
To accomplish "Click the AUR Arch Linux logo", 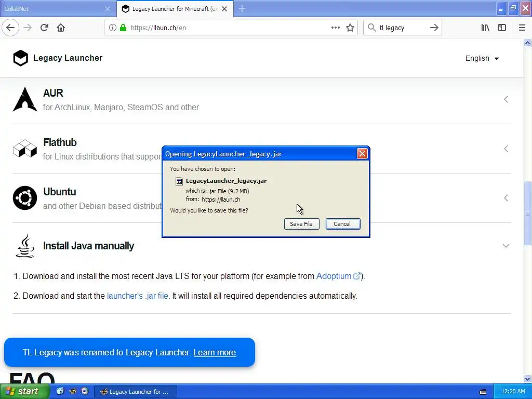I will 25,99.
